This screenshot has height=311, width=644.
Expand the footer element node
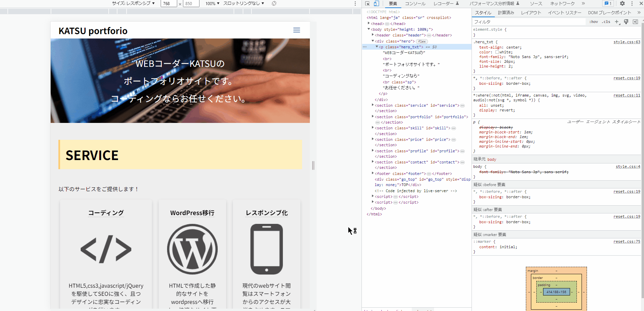pyautogui.click(x=373, y=173)
